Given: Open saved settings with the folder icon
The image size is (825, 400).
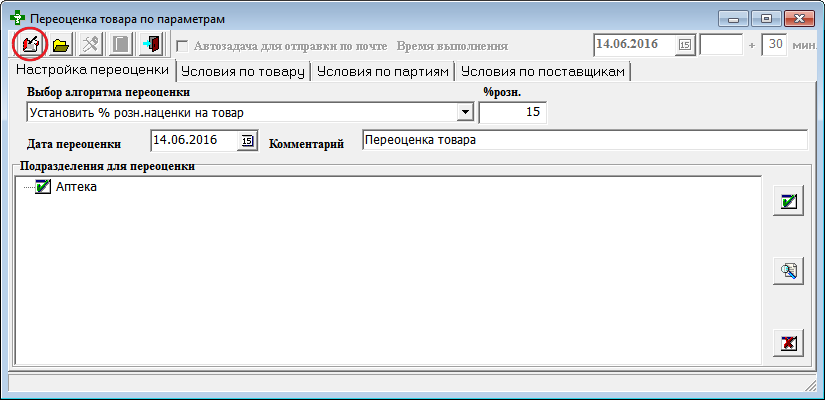Looking at the screenshot, I should coord(60,45).
